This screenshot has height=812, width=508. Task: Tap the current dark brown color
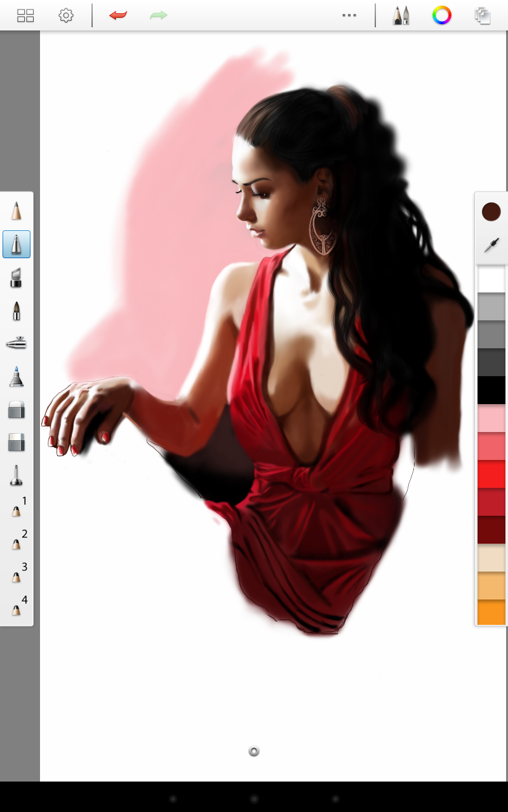491,212
